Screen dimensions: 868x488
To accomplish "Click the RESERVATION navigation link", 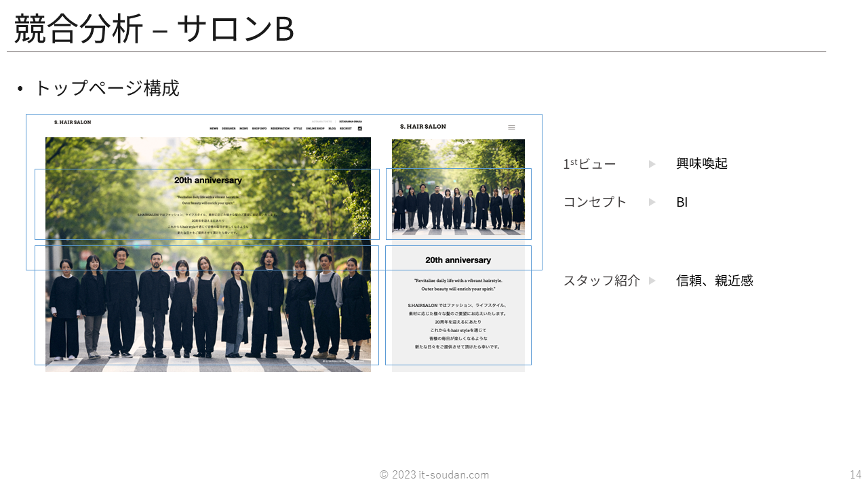I will [x=280, y=128].
